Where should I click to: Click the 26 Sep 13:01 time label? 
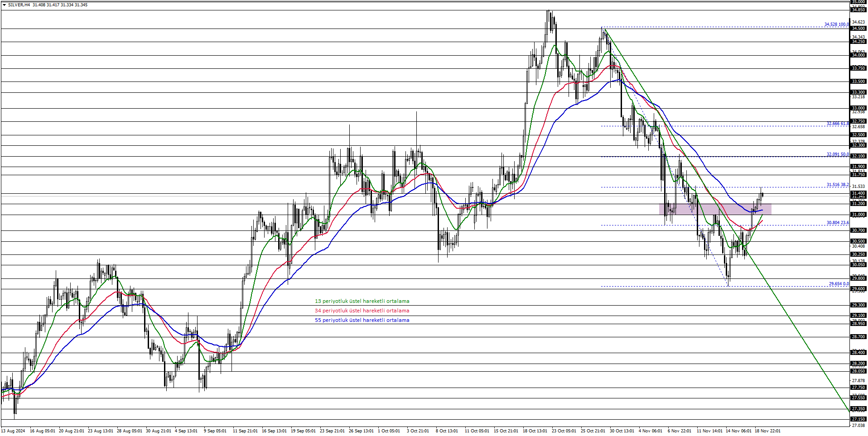[x=362, y=431]
